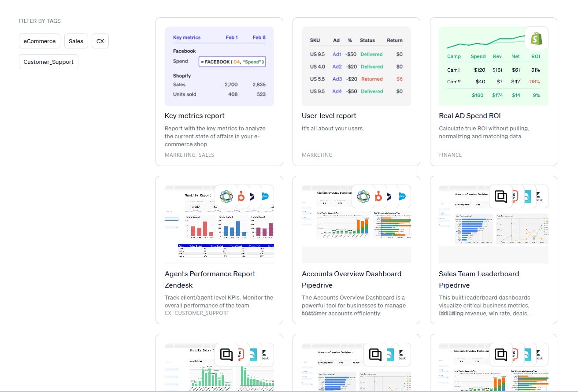Click the colorful rings icon on Accounts Overview Dashboard Pipedrive card

363,196
